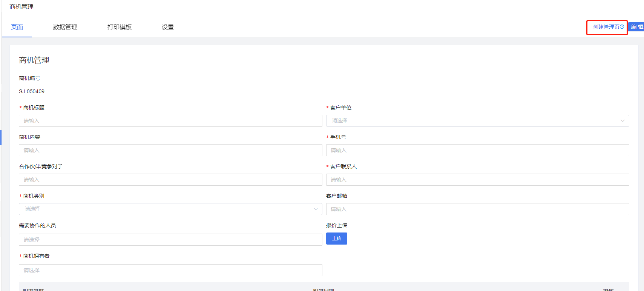Click the help icon beside 创建管理页
Image resolution: width=644 pixels, height=291 pixels.
622,27
